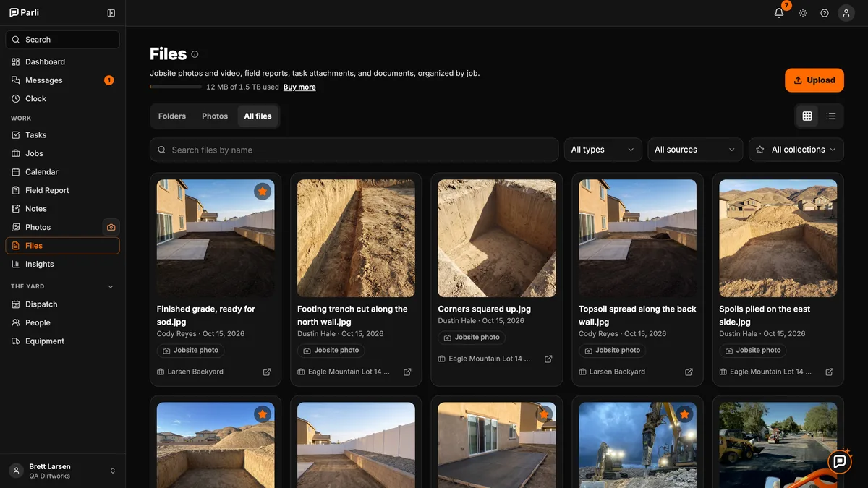Focus the sidebar Search box
The image size is (868, 488).
click(62, 40)
